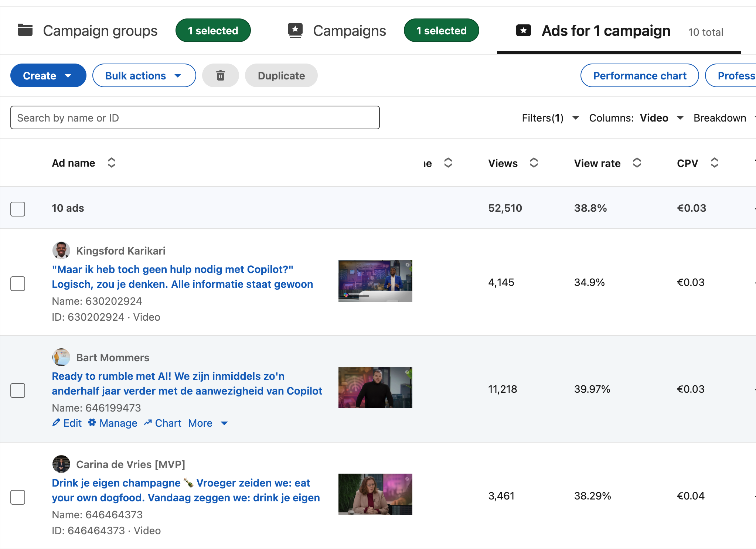The image size is (756, 549).
Task: Open the Chart trend icon link
Action: click(148, 423)
